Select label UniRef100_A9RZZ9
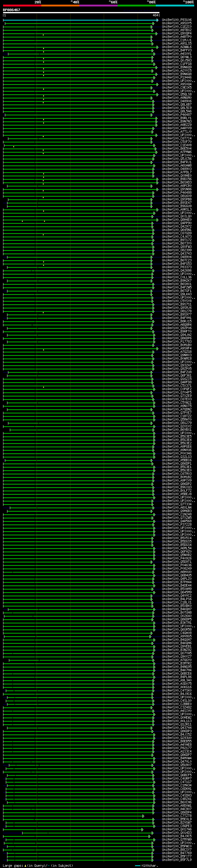197x868 pixels. (x=177, y=125)
